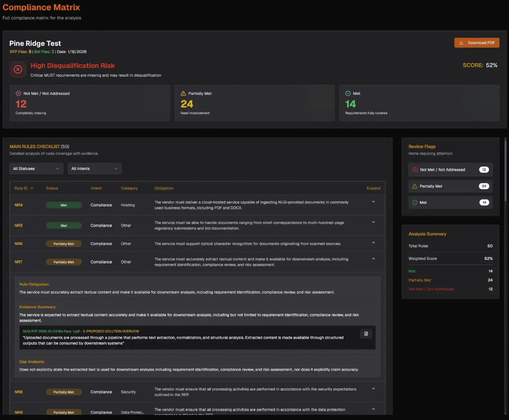Click the Category column header
Screen dimensions: 509x420
point(129,188)
